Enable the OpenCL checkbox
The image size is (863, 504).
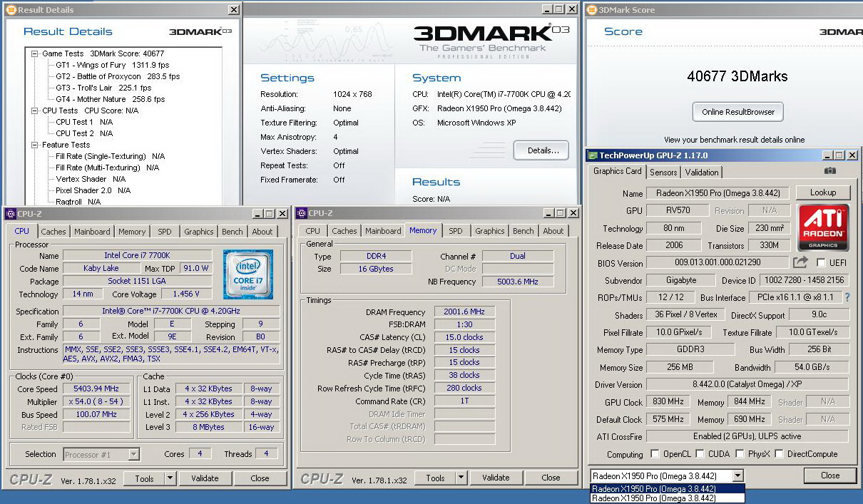click(655, 454)
